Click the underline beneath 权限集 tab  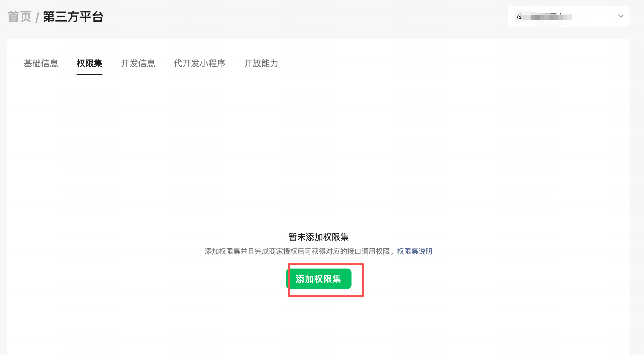click(89, 75)
